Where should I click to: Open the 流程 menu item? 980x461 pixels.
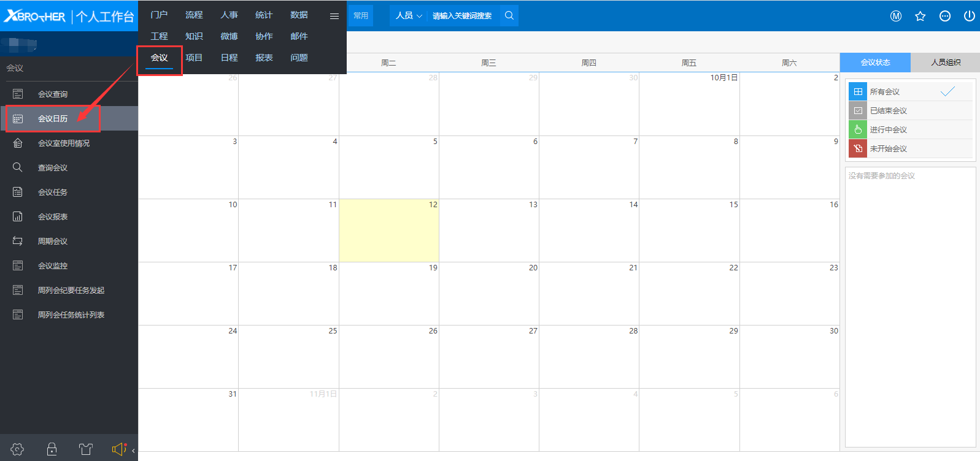click(x=194, y=15)
